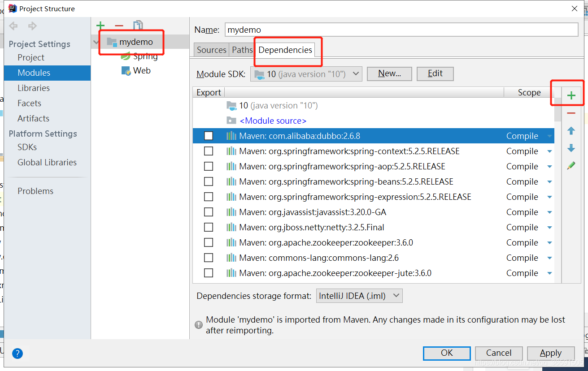The width and height of the screenshot is (588, 371).
Task: Copy the selected module icon
Action: coord(138,26)
